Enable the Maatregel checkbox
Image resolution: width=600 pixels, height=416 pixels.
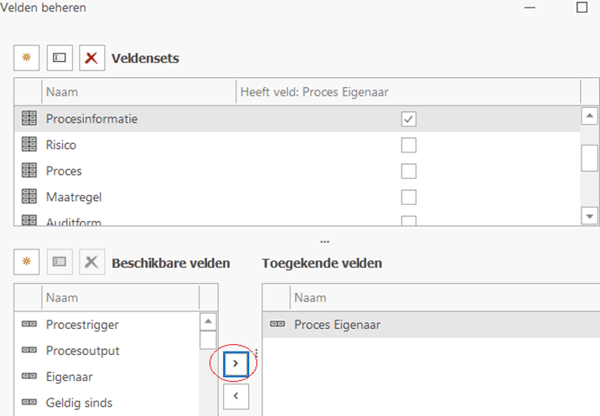click(408, 196)
